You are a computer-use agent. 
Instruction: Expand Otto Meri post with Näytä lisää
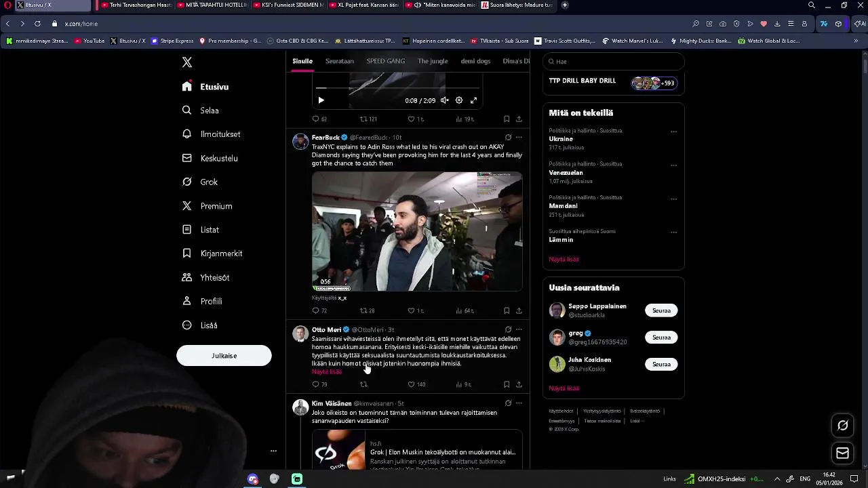click(327, 371)
